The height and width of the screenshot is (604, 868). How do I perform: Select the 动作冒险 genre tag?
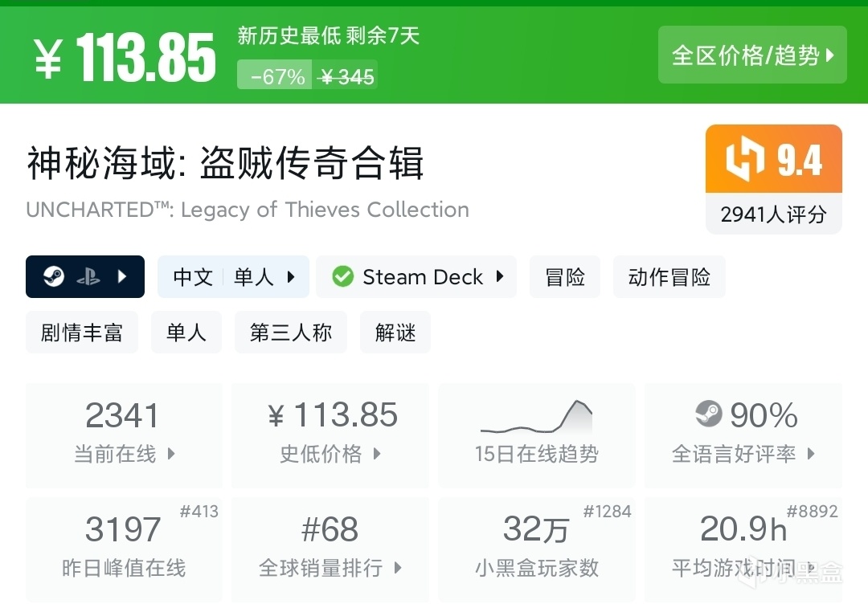pyautogui.click(x=669, y=277)
